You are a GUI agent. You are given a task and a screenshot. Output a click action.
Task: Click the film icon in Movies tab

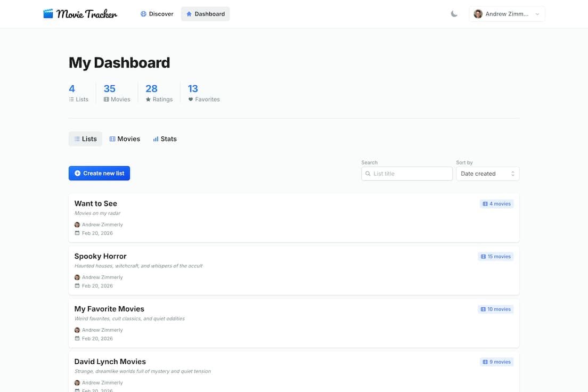pos(112,139)
